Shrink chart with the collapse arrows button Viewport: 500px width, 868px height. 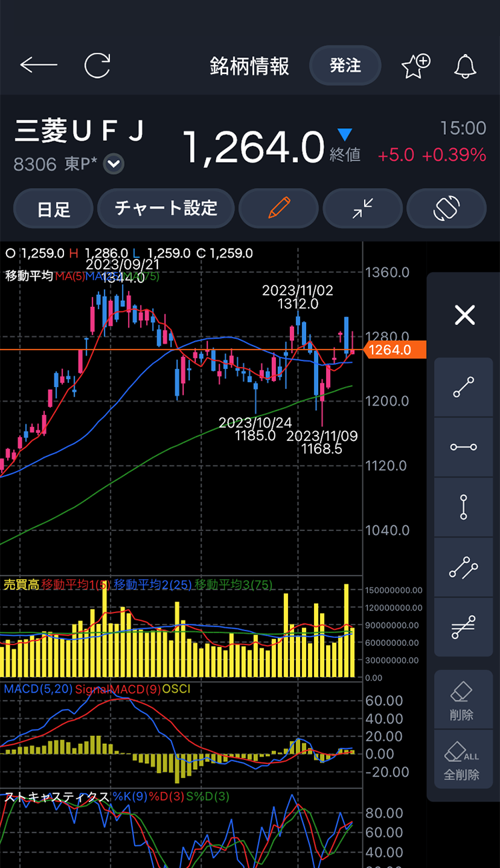(x=363, y=208)
